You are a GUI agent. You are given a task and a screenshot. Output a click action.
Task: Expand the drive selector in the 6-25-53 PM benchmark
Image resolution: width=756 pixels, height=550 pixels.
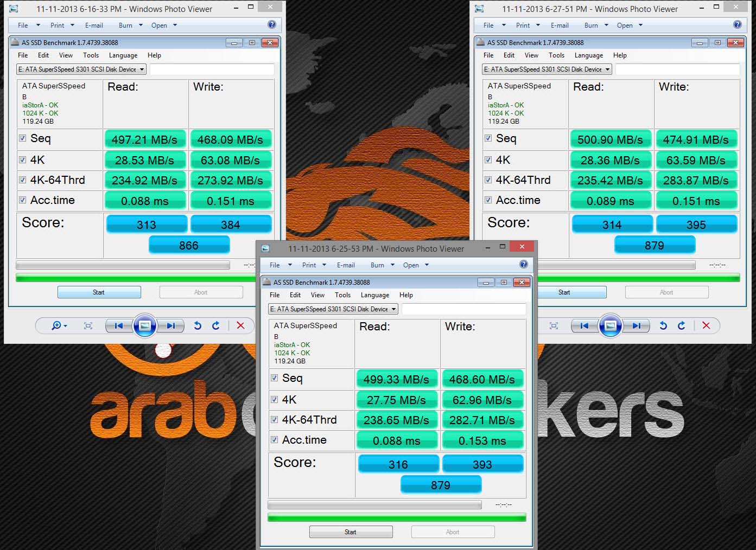393,309
